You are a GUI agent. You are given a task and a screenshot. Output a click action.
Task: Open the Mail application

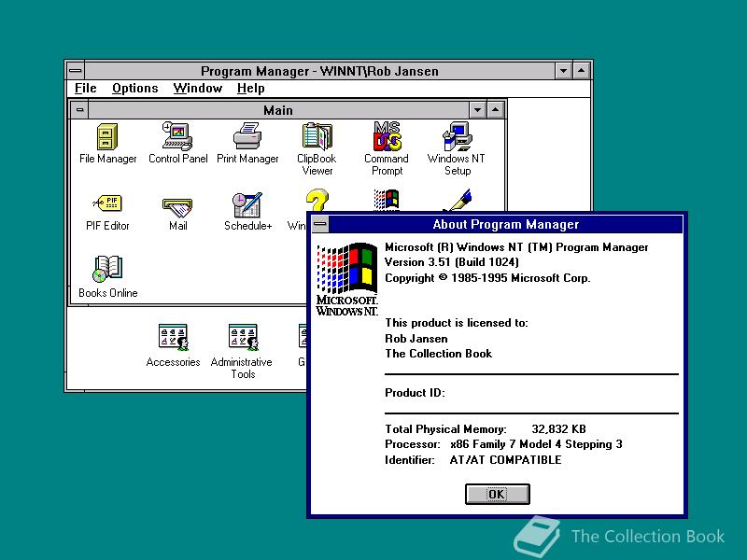pos(177,203)
